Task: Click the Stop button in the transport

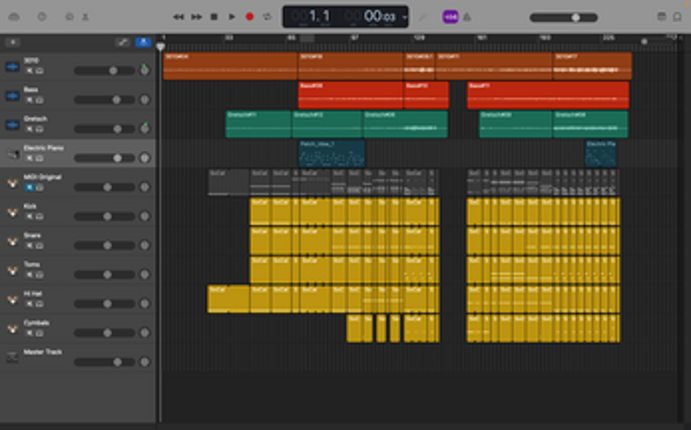Action: click(214, 17)
